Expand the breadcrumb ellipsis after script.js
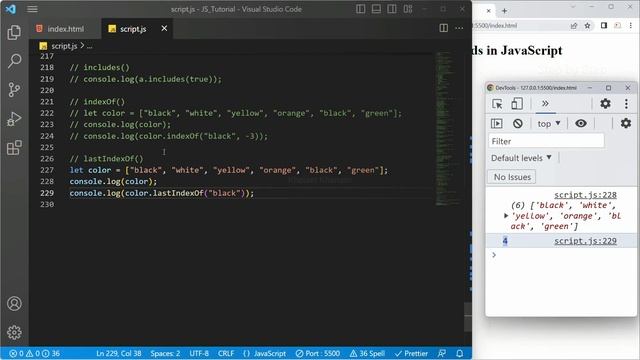Viewport: 640px width, 360px height. 89,46
